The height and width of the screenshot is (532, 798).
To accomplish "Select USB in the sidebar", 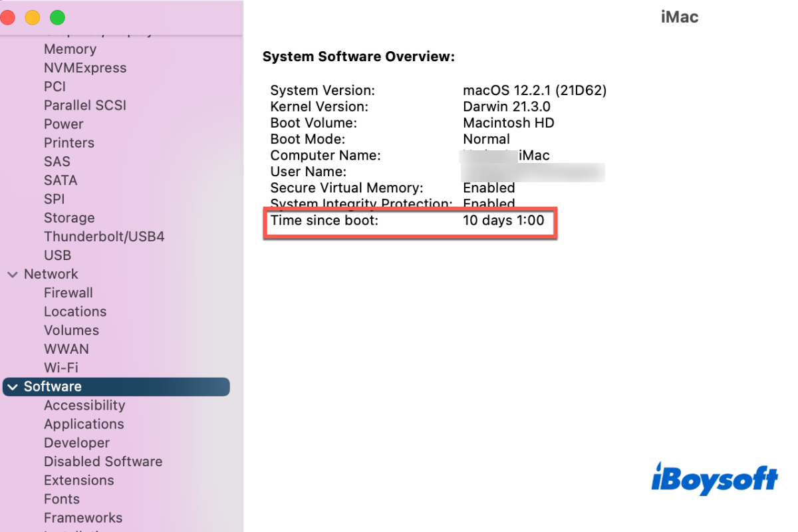I will (x=57, y=255).
